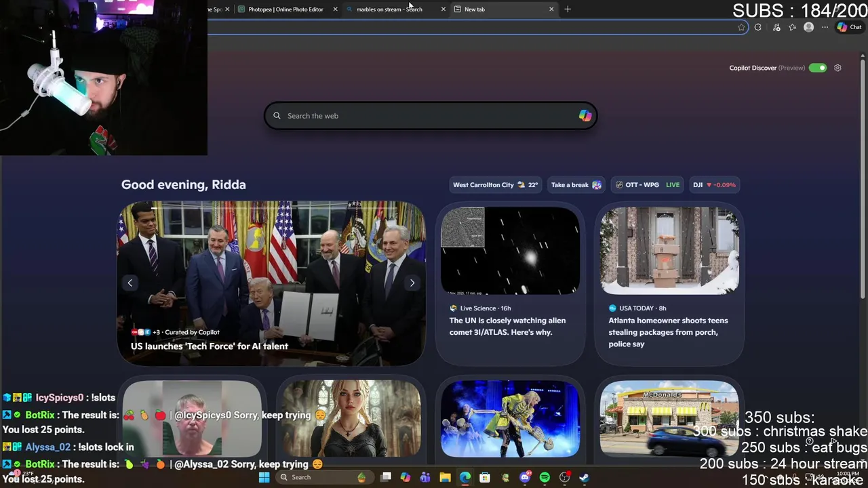The width and height of the screenshot is (868, 488).
Task: Click the Good evening, Ridda greeting
Action: point(183,184)
